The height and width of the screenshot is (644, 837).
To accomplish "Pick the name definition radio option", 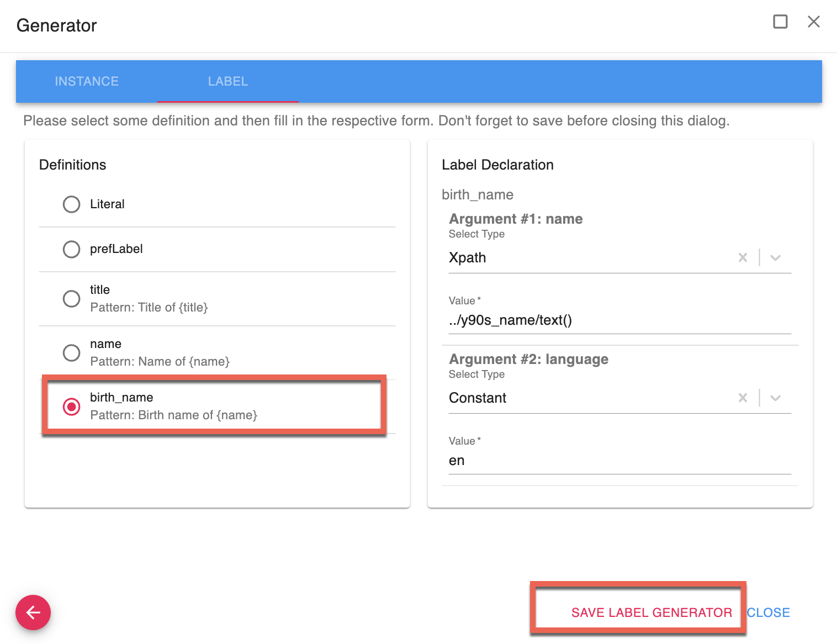I will click(71, 352).
